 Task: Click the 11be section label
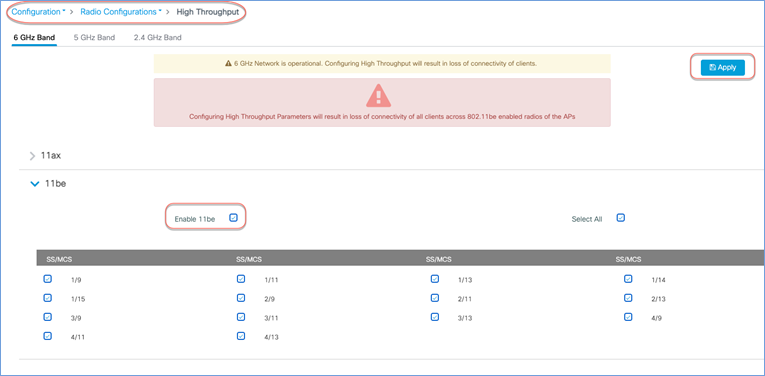click(x=55, y=184)
